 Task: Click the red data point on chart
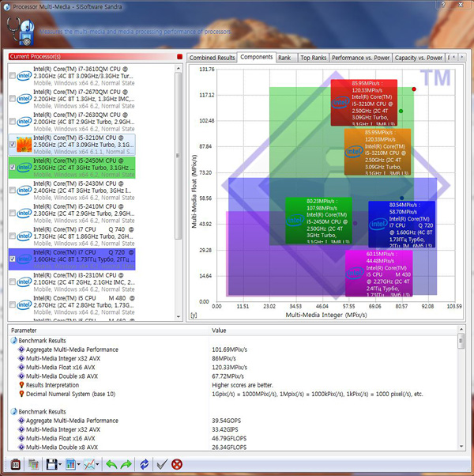point(414,89)
